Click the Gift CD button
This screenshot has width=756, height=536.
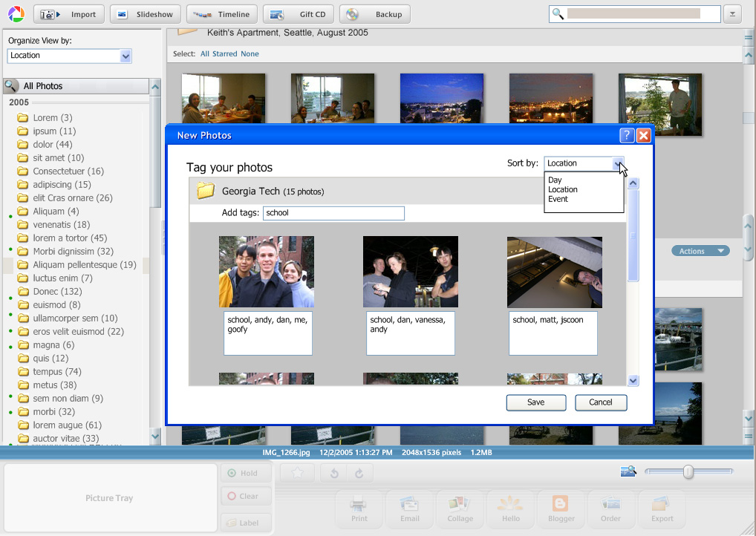point(299,14)
